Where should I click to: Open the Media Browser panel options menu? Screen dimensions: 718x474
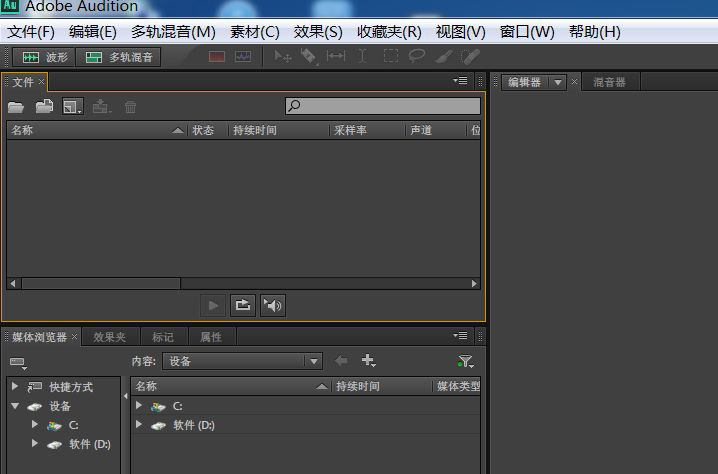coord(460,336)
